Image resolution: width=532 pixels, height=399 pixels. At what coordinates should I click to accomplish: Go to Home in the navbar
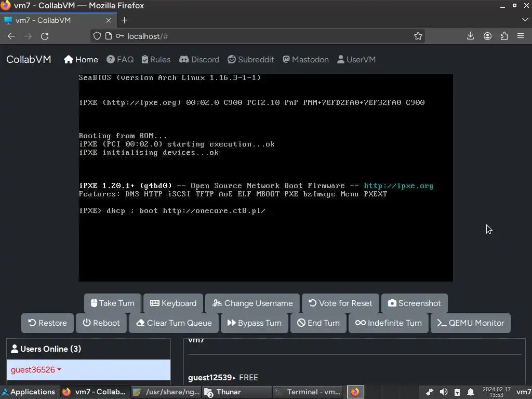pyautogui.click(x=81, y=60)
